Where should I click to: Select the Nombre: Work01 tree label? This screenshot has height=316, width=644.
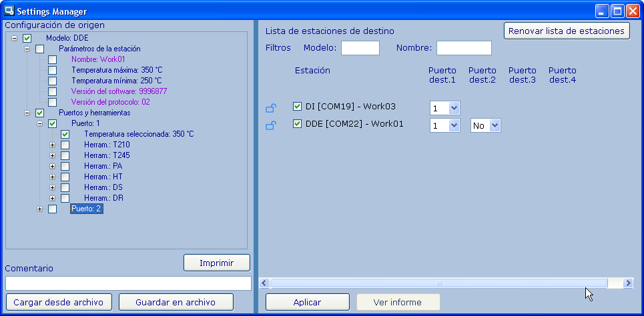click(98, 59)
